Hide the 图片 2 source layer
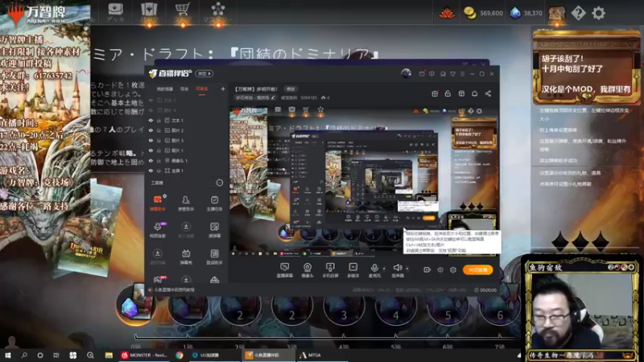The width and height of the screenshot is (644, 362). click(x=151, y=130)
